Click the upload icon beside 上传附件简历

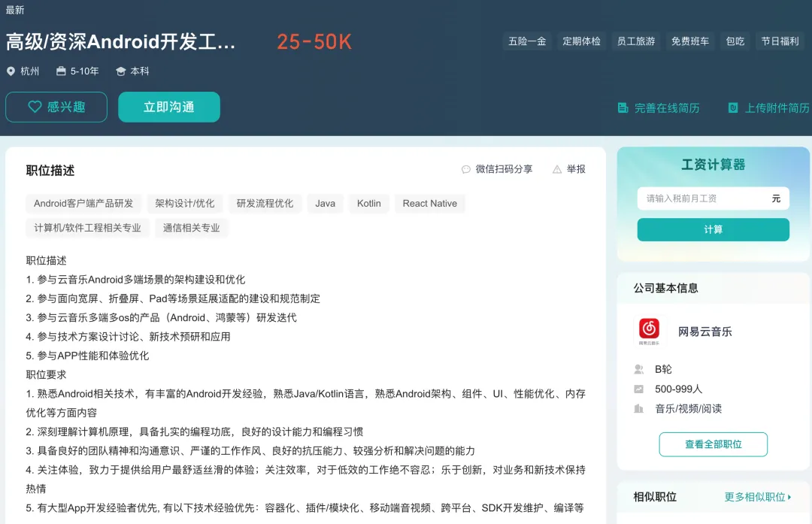click(x=733, y=108)
